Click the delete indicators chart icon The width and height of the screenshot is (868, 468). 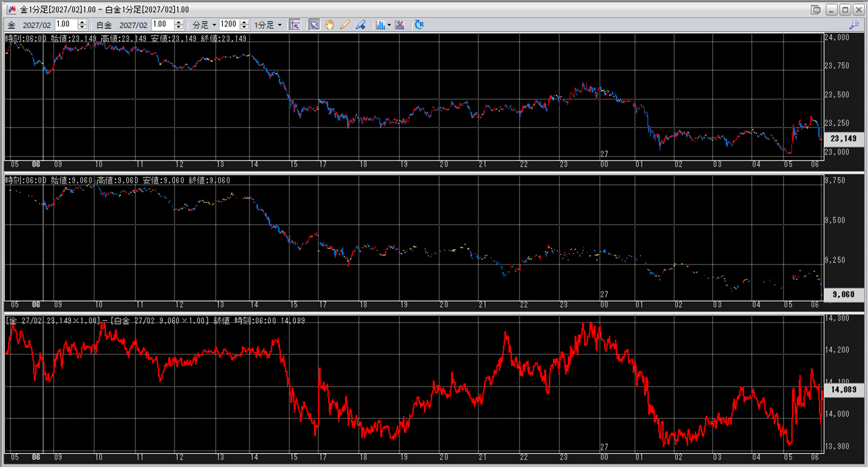(x=400, y=25)
